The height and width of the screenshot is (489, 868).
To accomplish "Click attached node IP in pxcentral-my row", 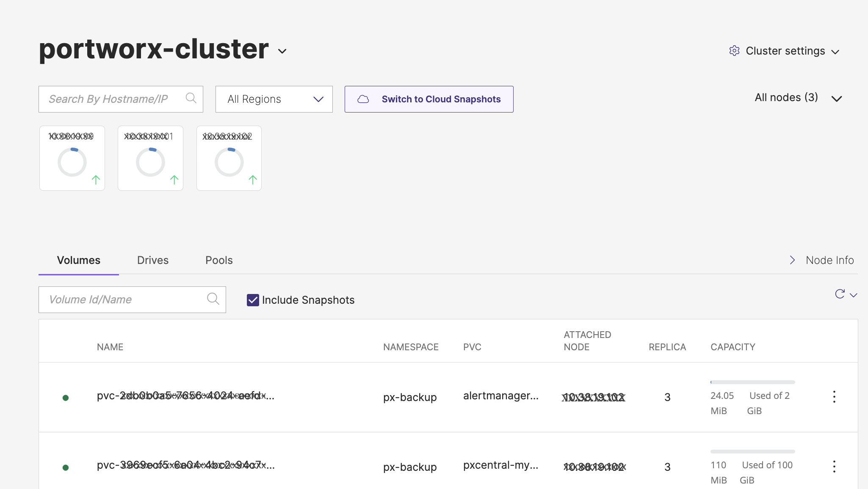I will [x=594, y=467].
